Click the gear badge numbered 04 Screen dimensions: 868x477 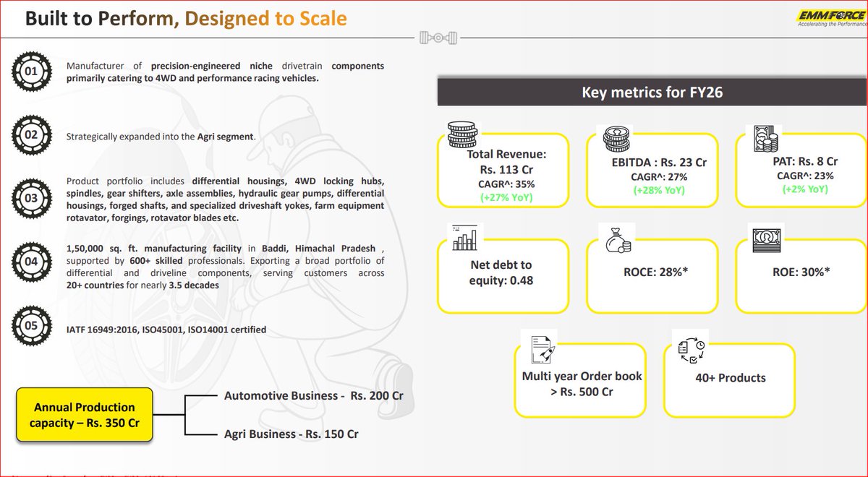click(31, 262)
